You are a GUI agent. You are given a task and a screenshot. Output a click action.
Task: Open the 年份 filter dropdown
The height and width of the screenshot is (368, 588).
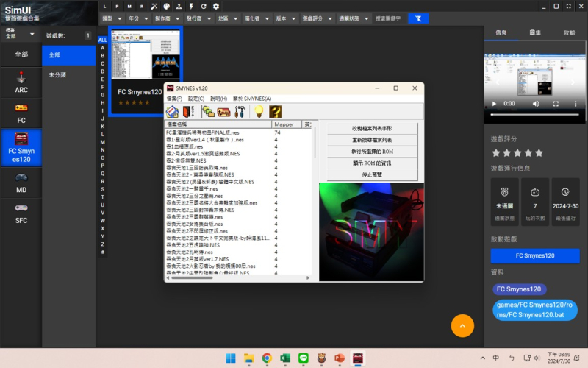(x=138, y=18)
